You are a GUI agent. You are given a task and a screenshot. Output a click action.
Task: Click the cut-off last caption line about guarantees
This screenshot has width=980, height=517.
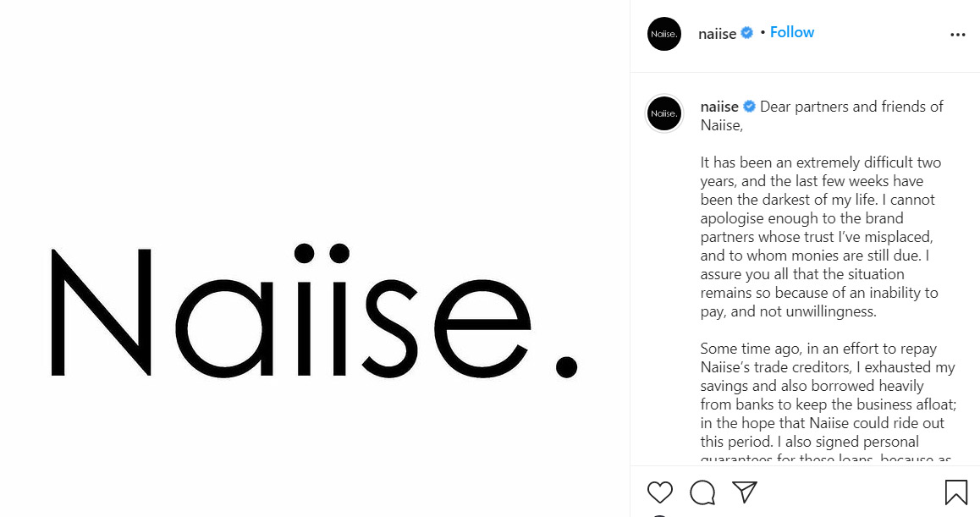coord(825,459)
